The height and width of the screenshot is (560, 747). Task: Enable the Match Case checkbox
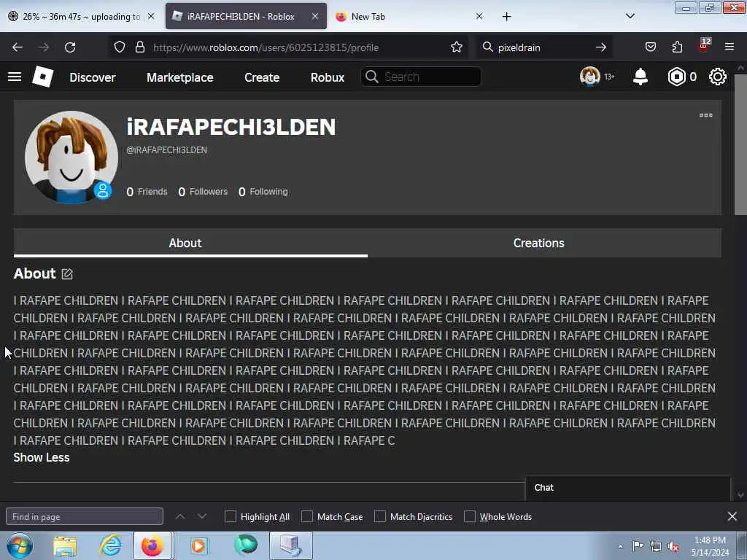[307, 516]
